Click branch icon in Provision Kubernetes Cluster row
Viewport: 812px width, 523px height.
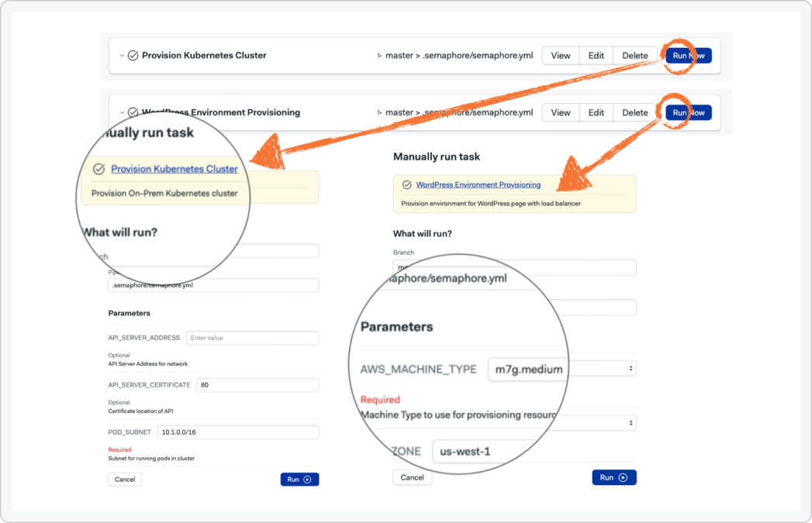tap(379, 56)
